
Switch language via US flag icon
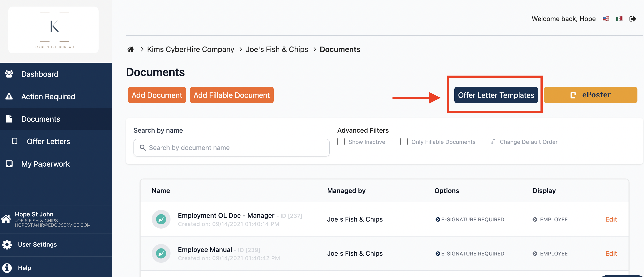(606, 19)
